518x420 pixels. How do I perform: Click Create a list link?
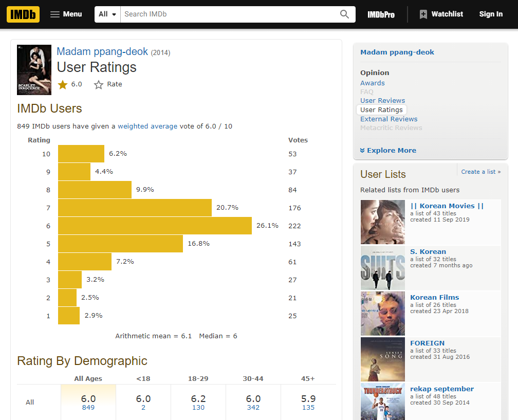click(480, 172)
